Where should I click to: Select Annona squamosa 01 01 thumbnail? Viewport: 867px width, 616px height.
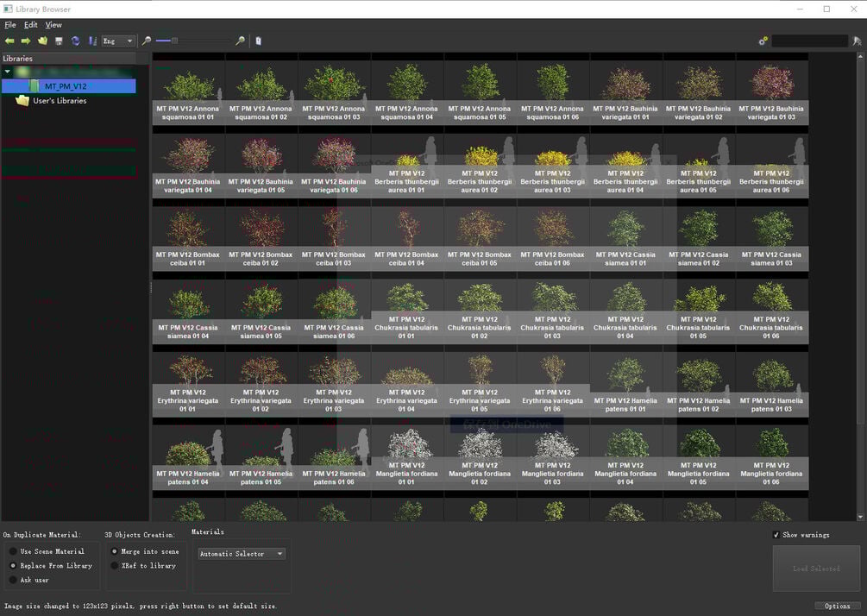click(x=188, y=92)
